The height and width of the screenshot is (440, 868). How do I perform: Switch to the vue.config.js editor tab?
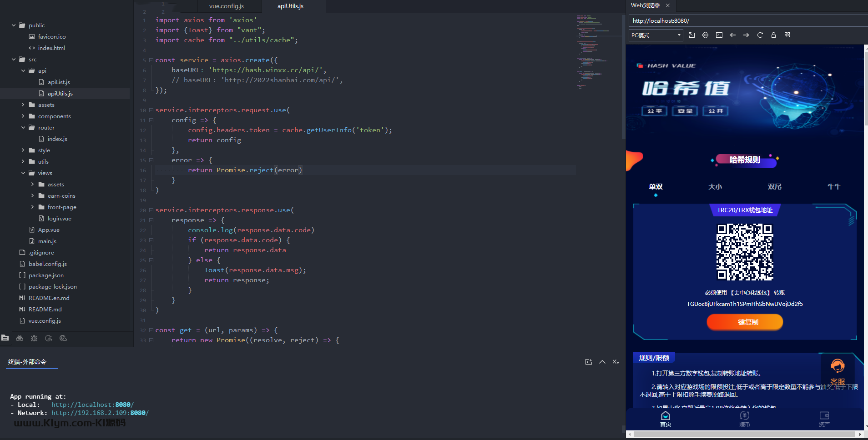[x=227, y=6]
